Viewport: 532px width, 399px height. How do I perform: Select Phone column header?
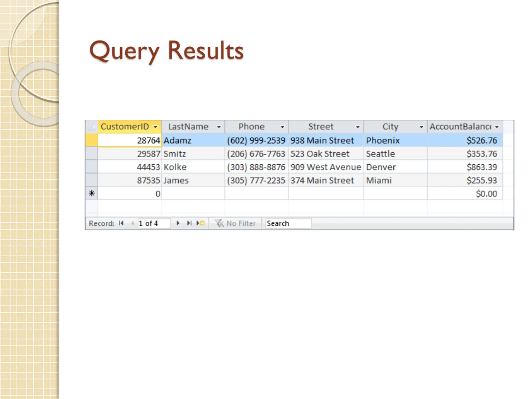(x=257, y=127)
